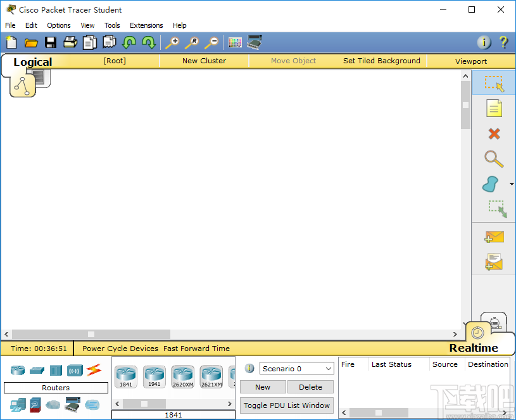Viewport: 516px width, 420px height.
Task: Select the Custom Made Devices icon
Action: [73, 405]
